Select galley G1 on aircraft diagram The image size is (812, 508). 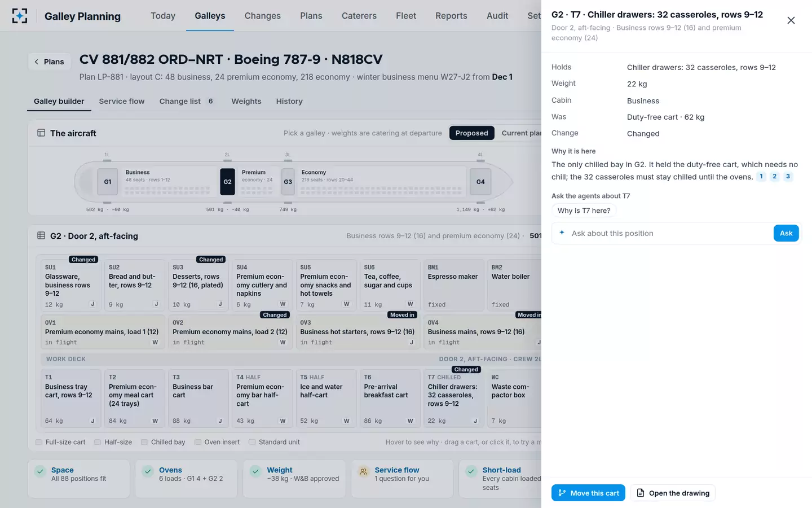108,182
